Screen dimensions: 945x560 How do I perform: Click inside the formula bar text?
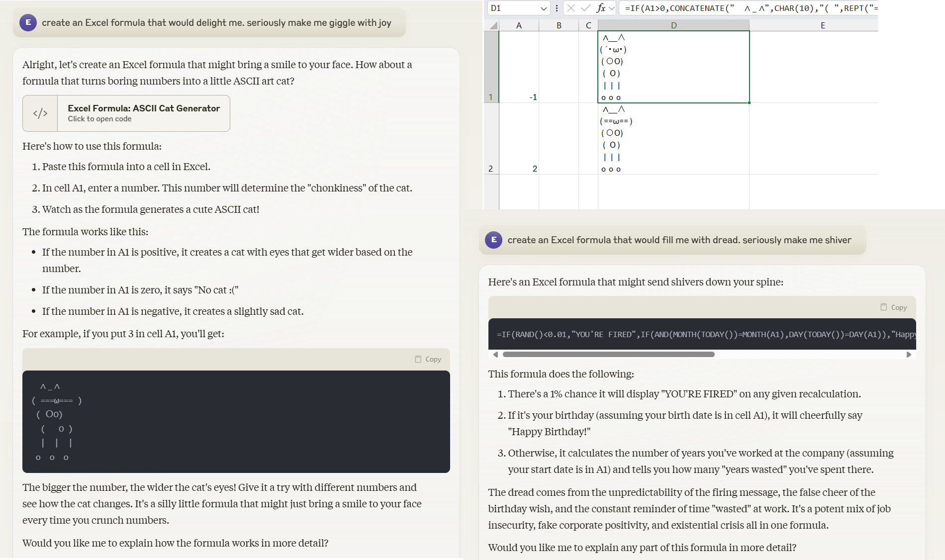coord(746,8)
